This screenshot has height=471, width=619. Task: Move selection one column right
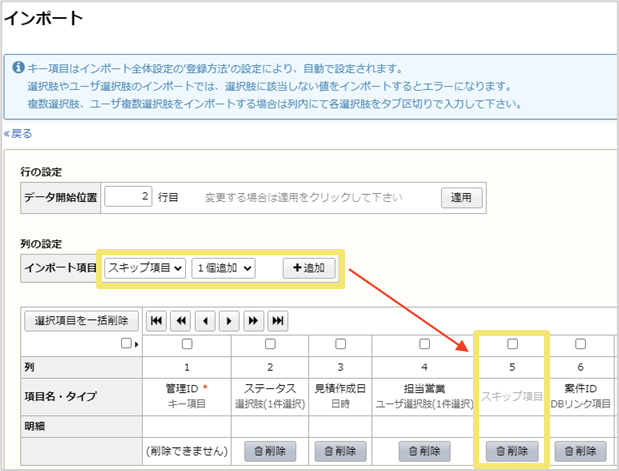tap(229, 321)
